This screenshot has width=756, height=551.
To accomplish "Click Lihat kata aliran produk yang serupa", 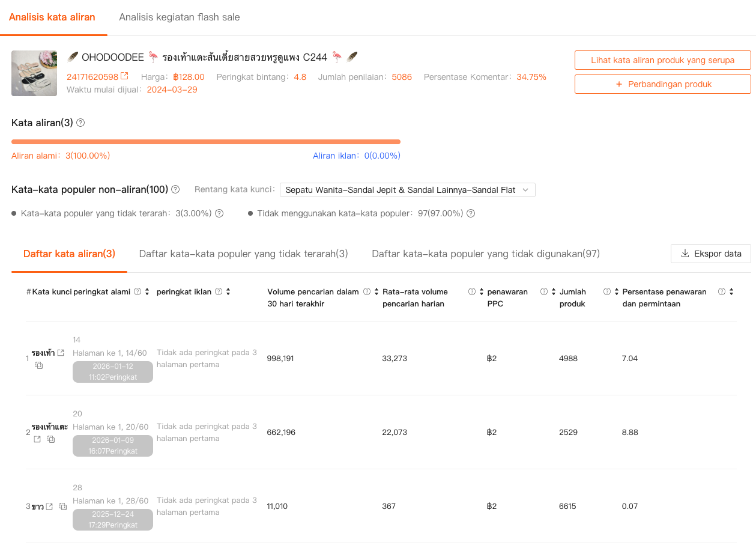I will coord(662,60).
